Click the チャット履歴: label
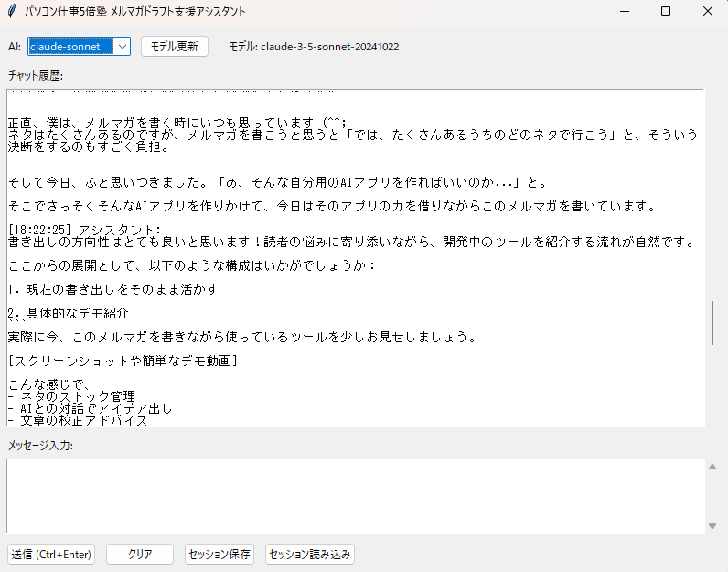 (x=36, y=75)
